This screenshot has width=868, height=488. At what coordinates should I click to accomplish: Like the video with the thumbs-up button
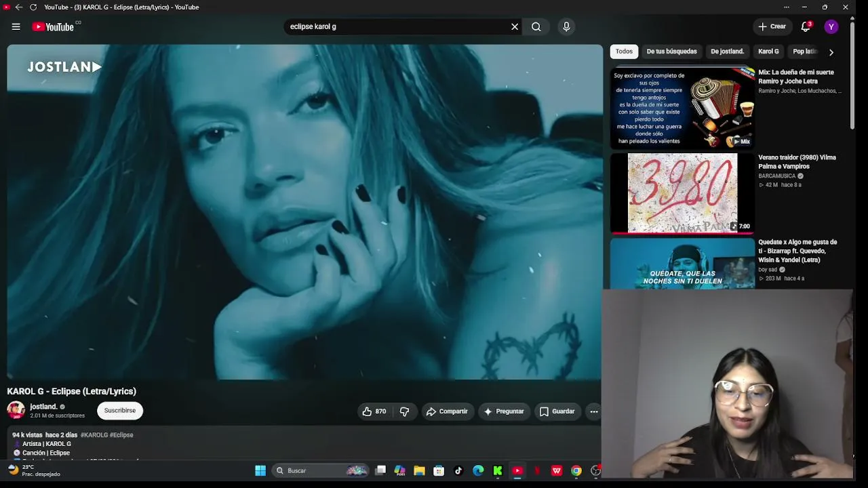pos(374,411)
